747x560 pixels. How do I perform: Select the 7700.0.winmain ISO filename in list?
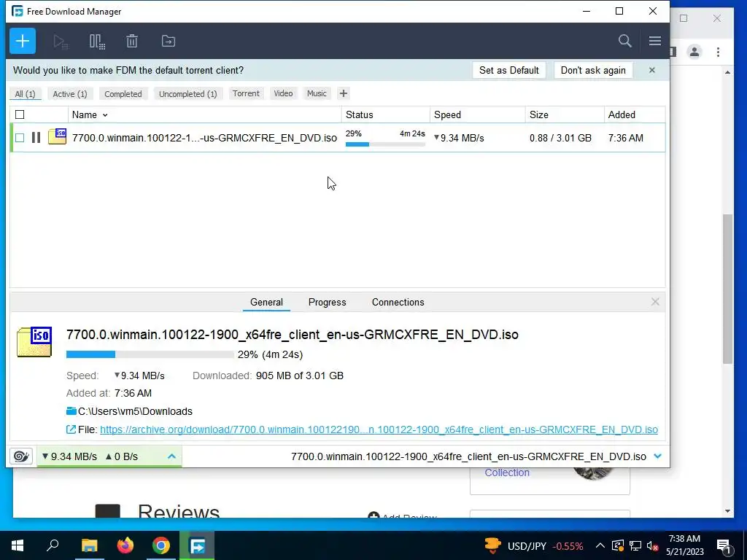(x=204, y=138)
